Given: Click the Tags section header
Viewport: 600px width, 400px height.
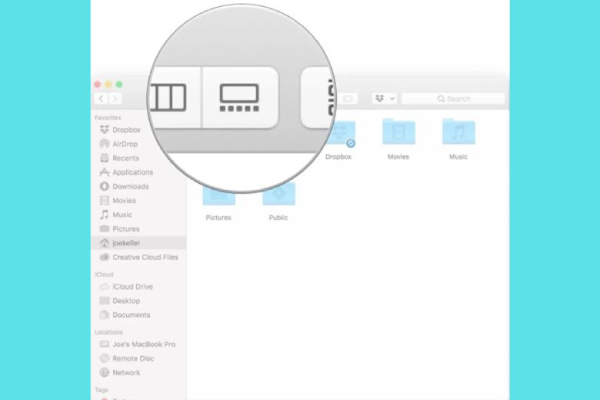Looking at the screenshot, I should [101, 390].
